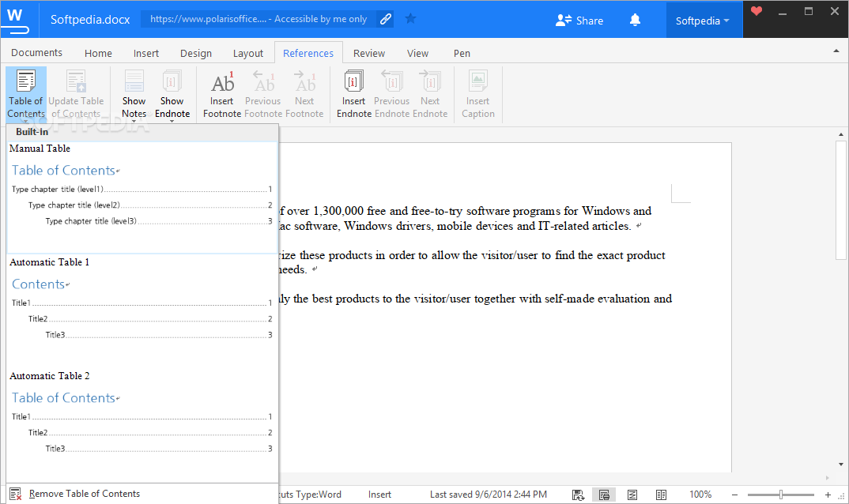Go to the Previous Footnote
Viewport: 849px width, 504px height.
(x=263, y=93)
